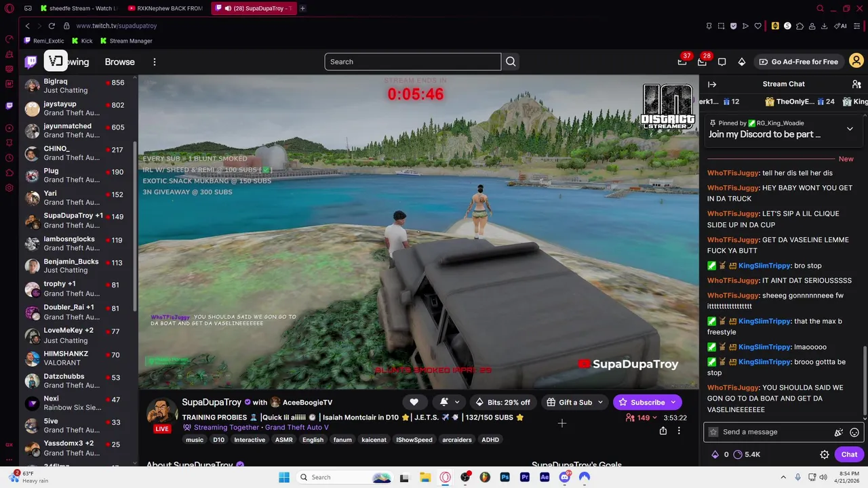This screenshot has width=868, height=488.
Task: Toggle Opera ad blocker shield icon
Action: [x=733, y=26]
